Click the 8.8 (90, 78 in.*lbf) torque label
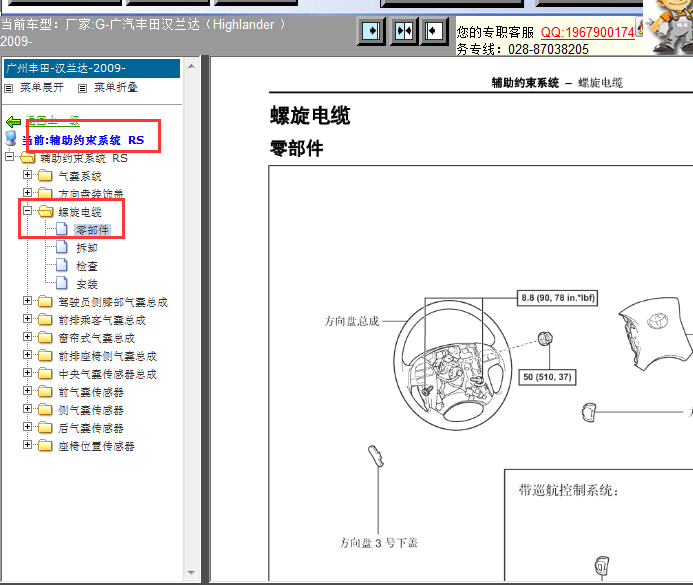Image resolution: width=693 pixels, height=585 pixels. tap(557, 298)
